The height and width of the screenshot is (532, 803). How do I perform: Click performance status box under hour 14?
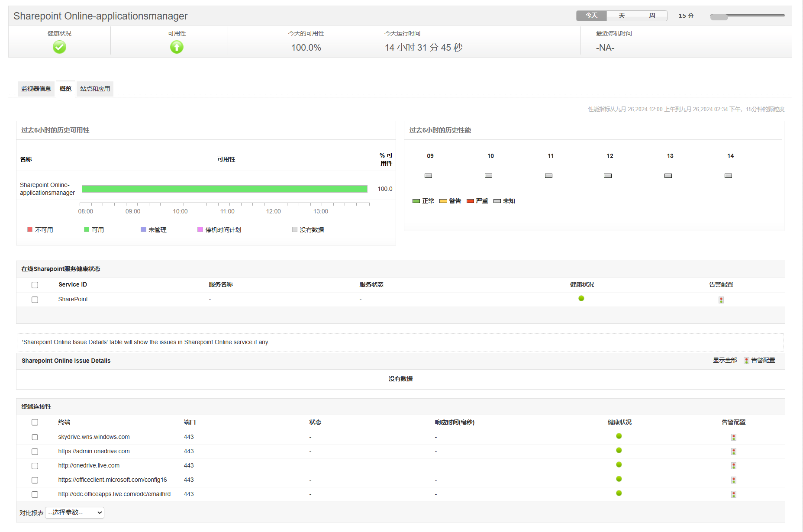click(729, 176)
